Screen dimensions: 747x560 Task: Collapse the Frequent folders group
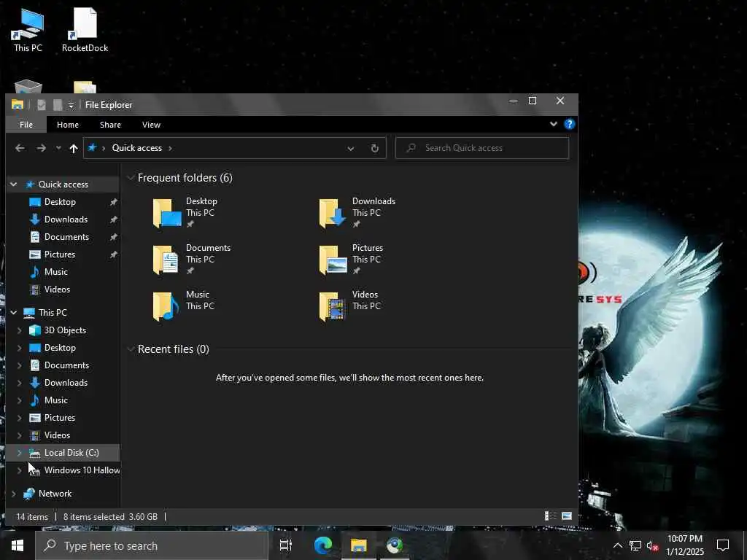pyautogui.click(x=131, y=178)
